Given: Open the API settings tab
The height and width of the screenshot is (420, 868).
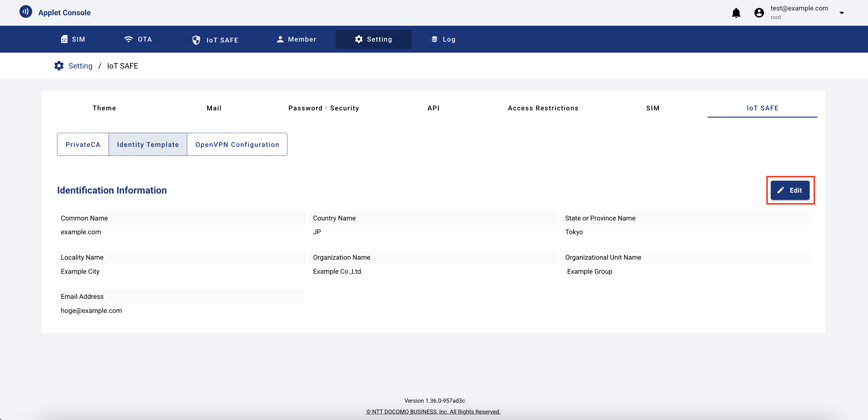Looking at the screenshot, I should coord(433,108).
